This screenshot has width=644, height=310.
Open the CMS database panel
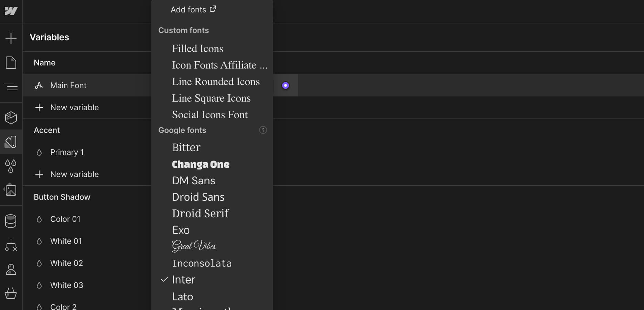coord(11,221)
